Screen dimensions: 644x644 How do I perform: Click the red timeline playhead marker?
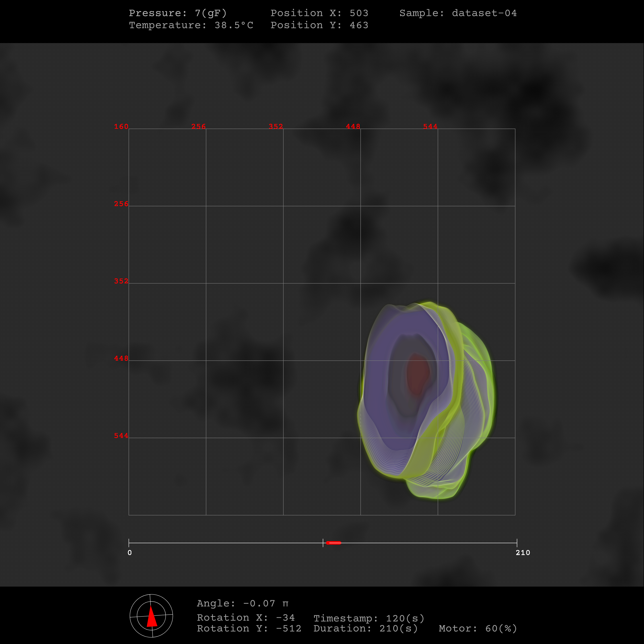pyautogui.click(x=333, y=543)
